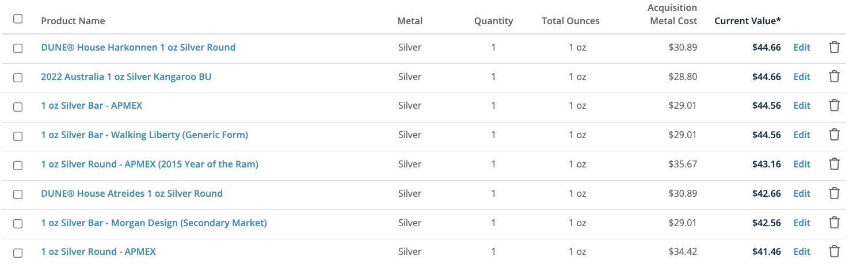Select checkbox beside 2022 Australia Silver Kangaroo
The height and width of the screenshot is (275, 868).
pos(18,77)
